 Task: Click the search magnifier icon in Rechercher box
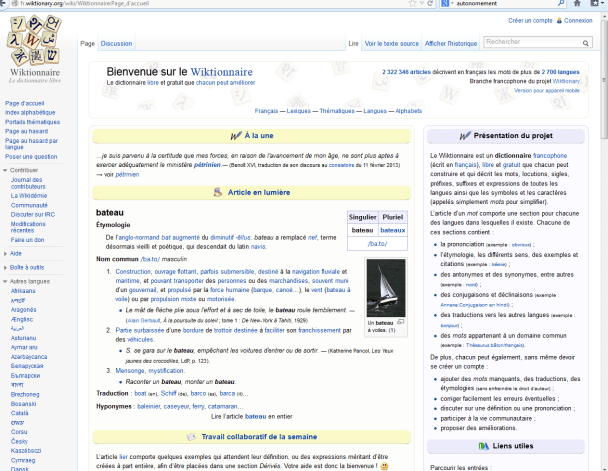(586, 43)
